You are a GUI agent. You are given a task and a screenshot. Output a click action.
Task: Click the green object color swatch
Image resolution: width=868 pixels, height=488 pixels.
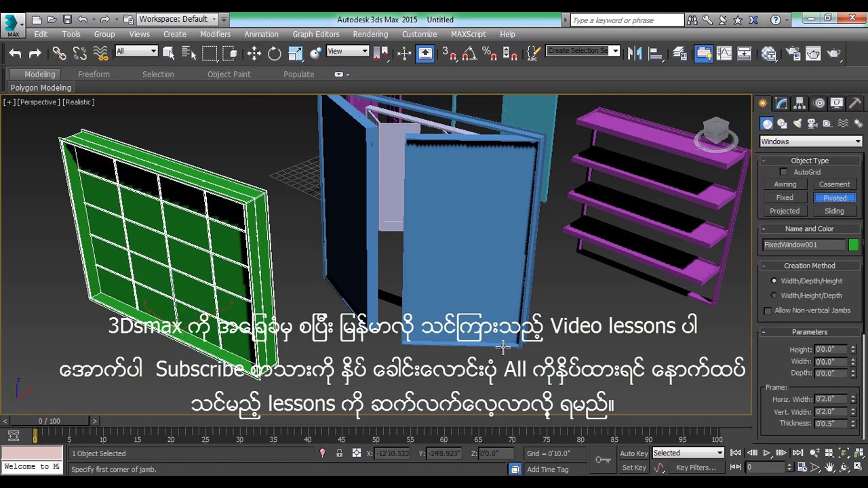click(853, 245)
